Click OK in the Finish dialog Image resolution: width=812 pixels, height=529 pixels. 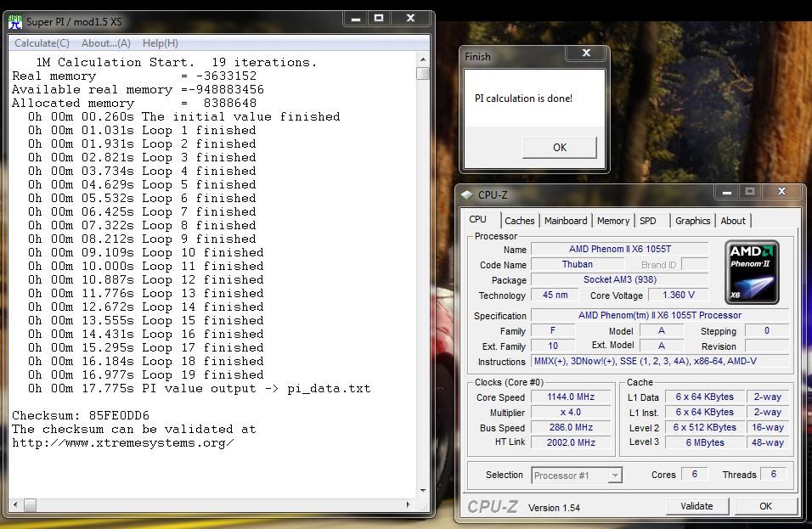pyautogui.click(x=560, y=148)
